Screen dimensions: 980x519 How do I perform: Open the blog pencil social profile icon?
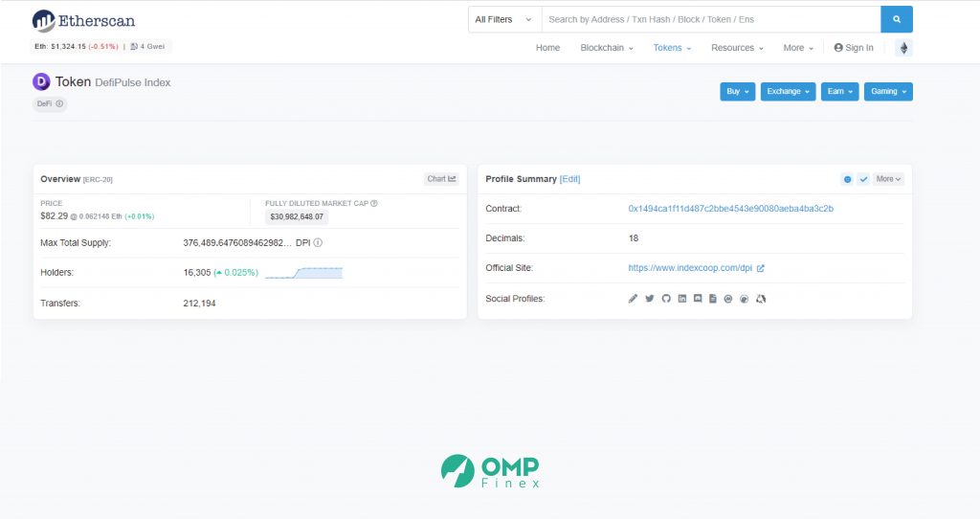click(633, 299)
